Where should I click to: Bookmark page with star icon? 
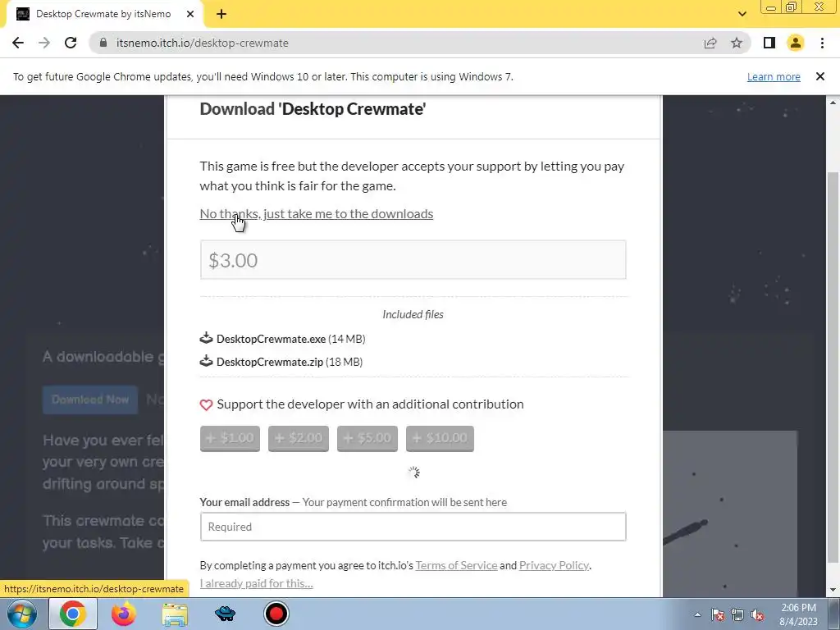click(737, 43)
